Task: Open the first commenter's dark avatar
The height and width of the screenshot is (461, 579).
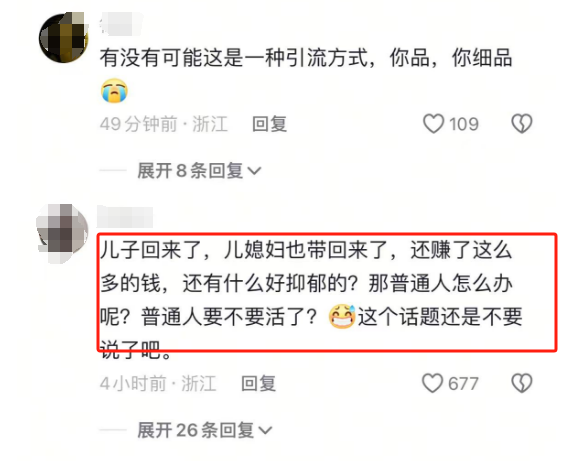Action: 64,37
